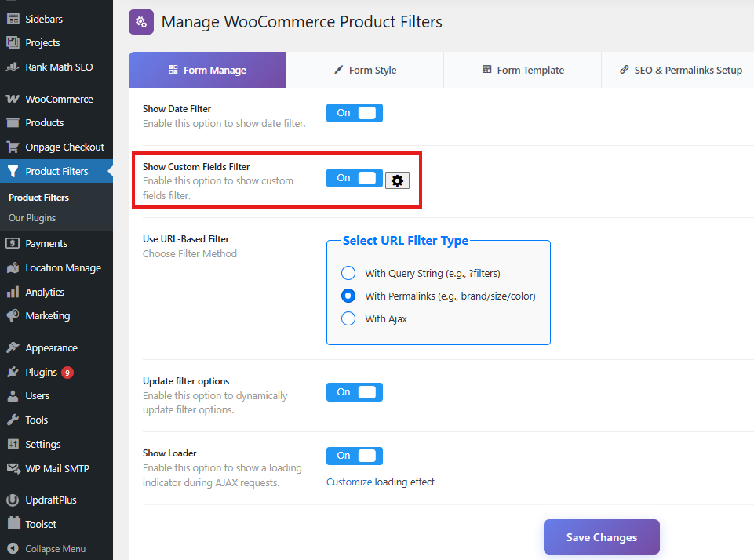Click the Appearance paintbrush icon
The image size is (754, 560).
pos(13,347)
